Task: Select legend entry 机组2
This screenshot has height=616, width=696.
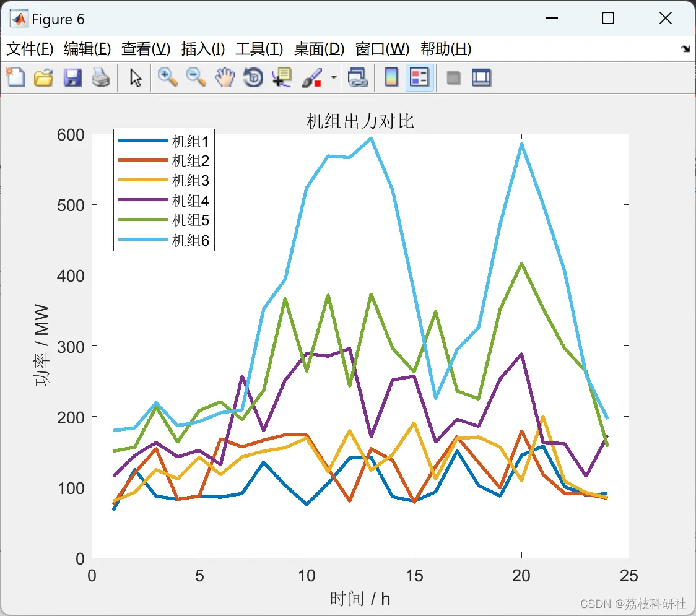Action: [190, 161]
